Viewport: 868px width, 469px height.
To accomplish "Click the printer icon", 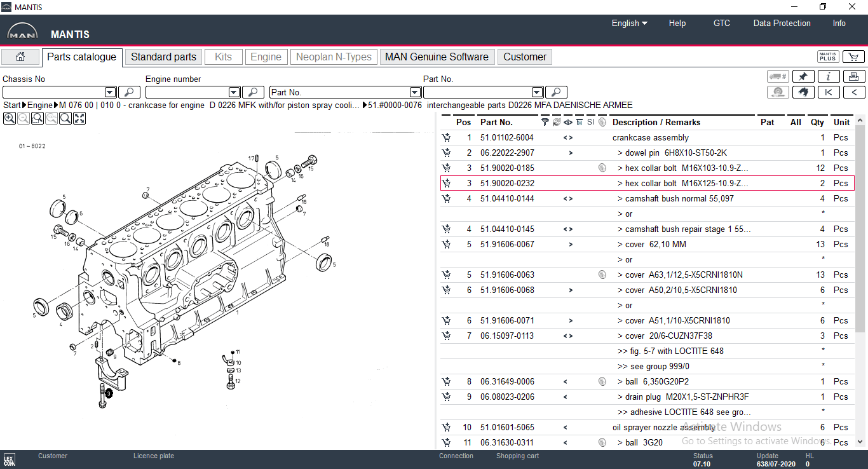I will [x=853, y=77].
